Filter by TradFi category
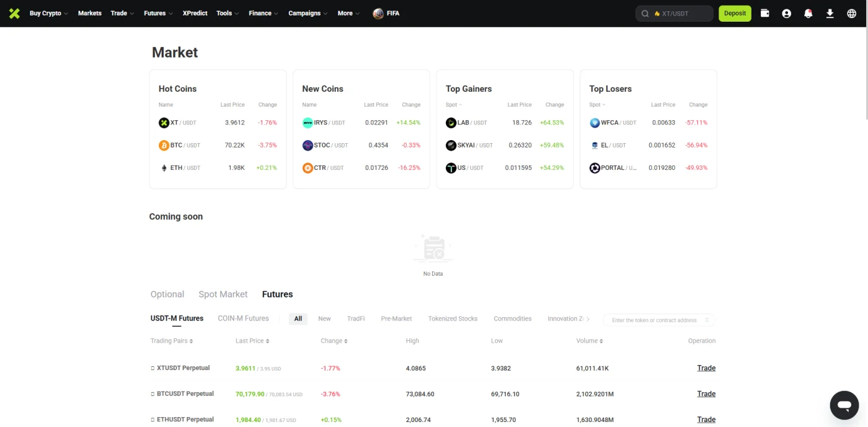This screenshot has width=868, height=427. tap(356, 319)
